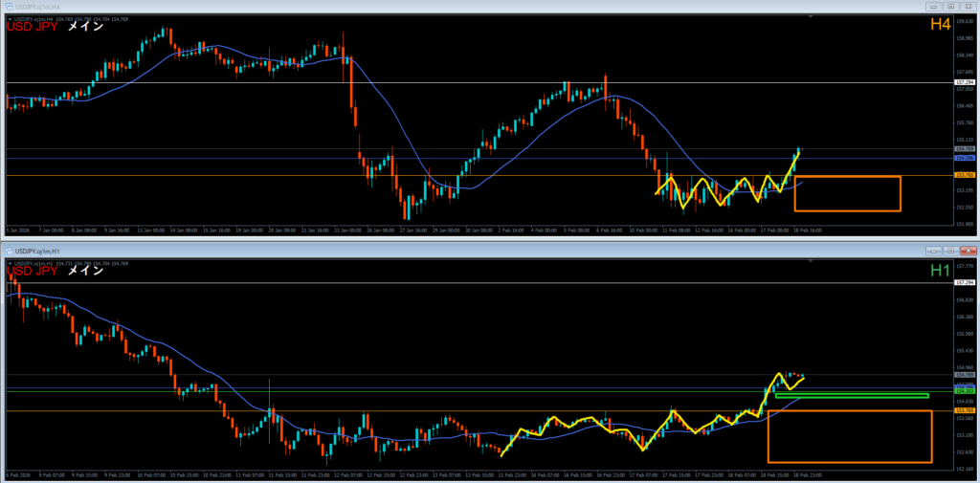Maximize the USDJPY H1 chart window
Viewport: 980px width, 483px height.
pyautogui.click(x=951, y=251)
